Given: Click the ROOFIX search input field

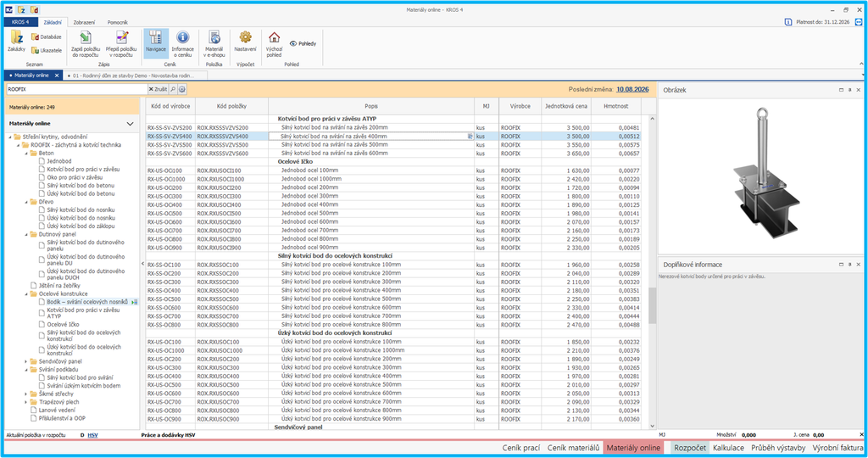Looking at the screenshot, I should click(76, 89).
